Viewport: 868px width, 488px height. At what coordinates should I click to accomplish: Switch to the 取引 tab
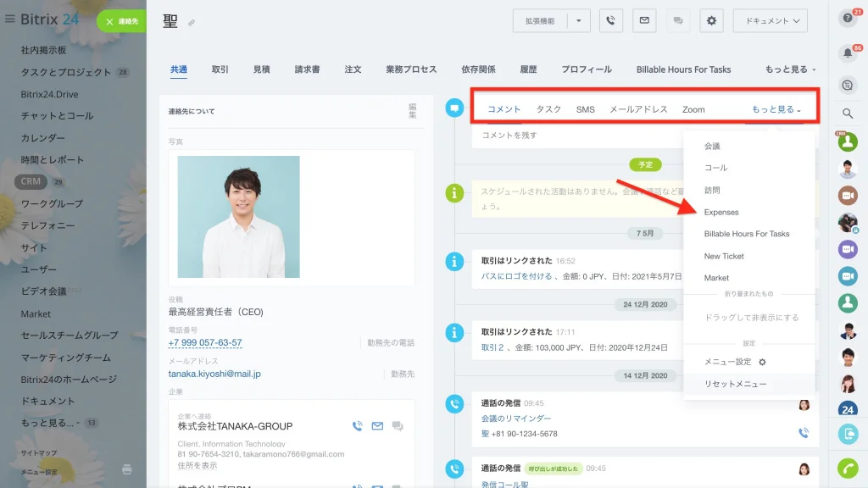(x=220, y=69)
